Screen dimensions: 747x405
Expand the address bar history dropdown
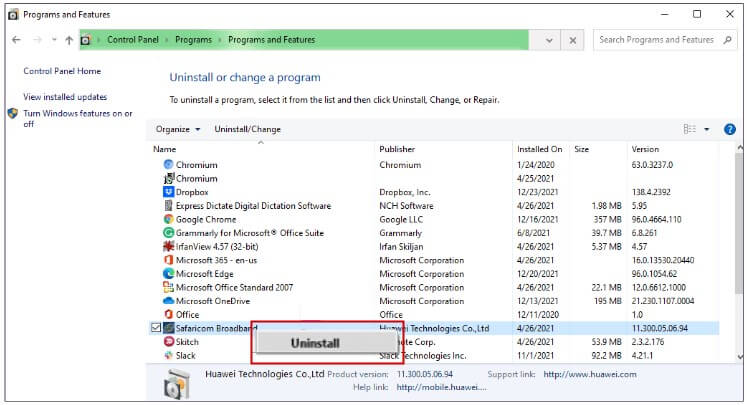(x=549, y=40)
